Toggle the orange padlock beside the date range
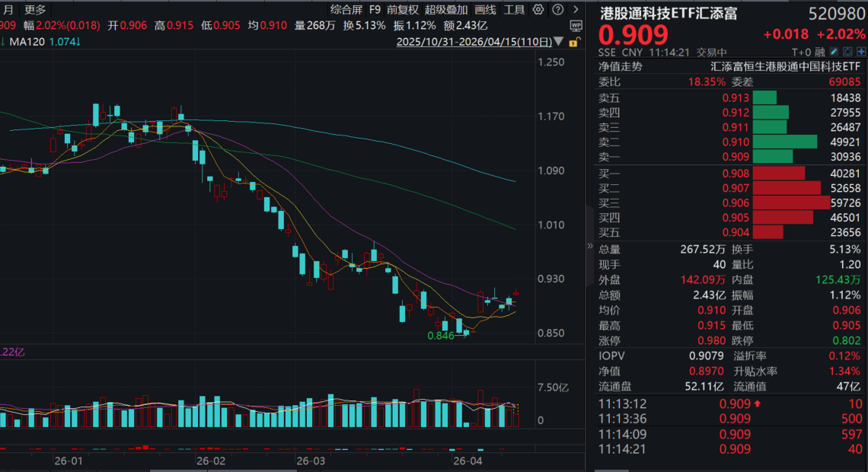The image size is (868, 472). (573, 43)
